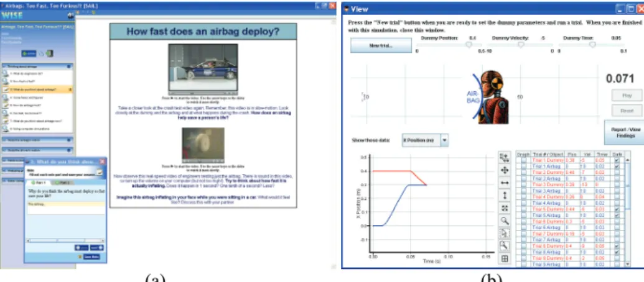The height and width of the screenshot is (282, 644).
Task: Select the four-arrow pan tool beside graph
Action: (505, 170)
